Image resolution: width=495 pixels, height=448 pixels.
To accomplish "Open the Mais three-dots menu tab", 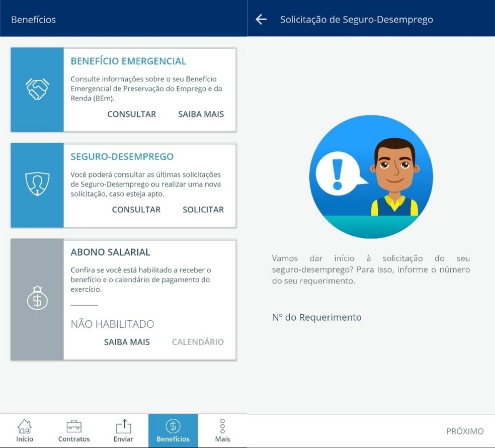I will pyautogui.click(x=222, y=430).
